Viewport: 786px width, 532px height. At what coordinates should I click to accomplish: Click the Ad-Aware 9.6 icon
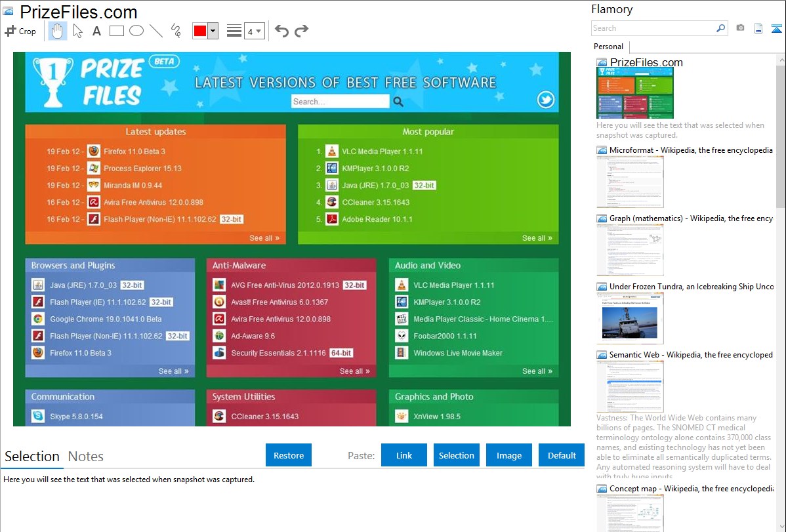(219, 336)
